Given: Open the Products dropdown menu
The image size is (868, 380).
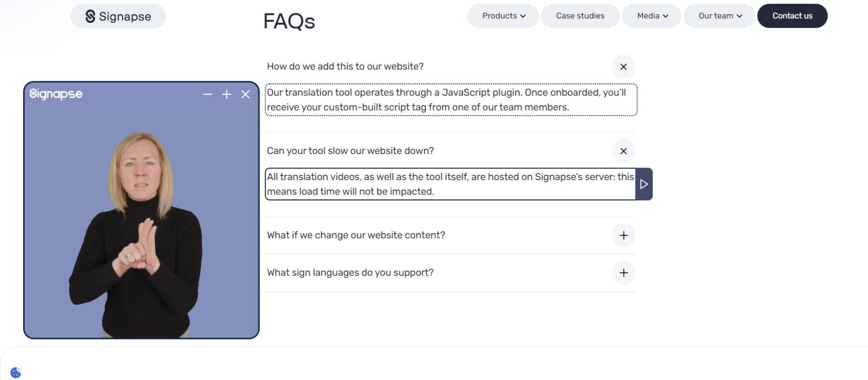Looking at the screenshot, I should coord(503,16).
